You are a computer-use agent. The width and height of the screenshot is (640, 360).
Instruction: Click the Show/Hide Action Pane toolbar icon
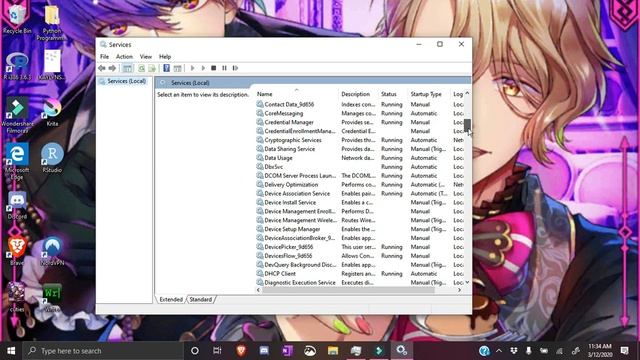tap(177, 68)
